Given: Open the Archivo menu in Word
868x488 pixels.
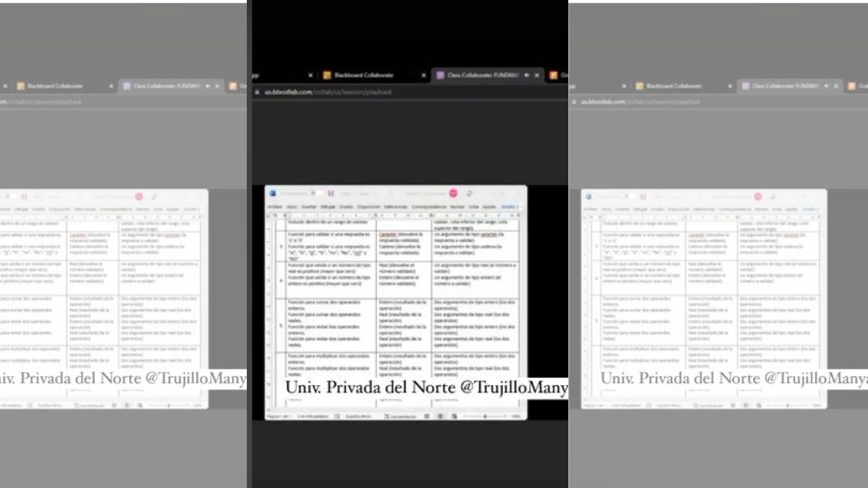Looking at the screenshot, I should coord(275,207).
